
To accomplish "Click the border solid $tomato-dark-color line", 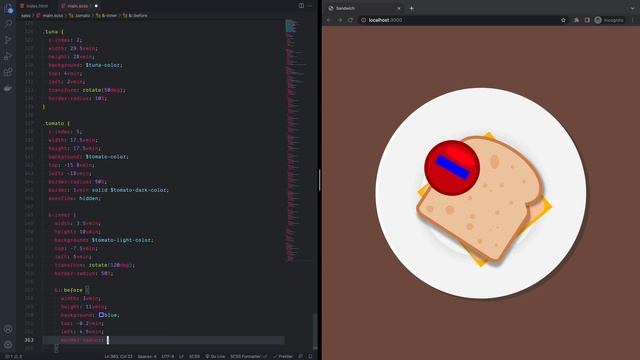I will click(109, 190).
